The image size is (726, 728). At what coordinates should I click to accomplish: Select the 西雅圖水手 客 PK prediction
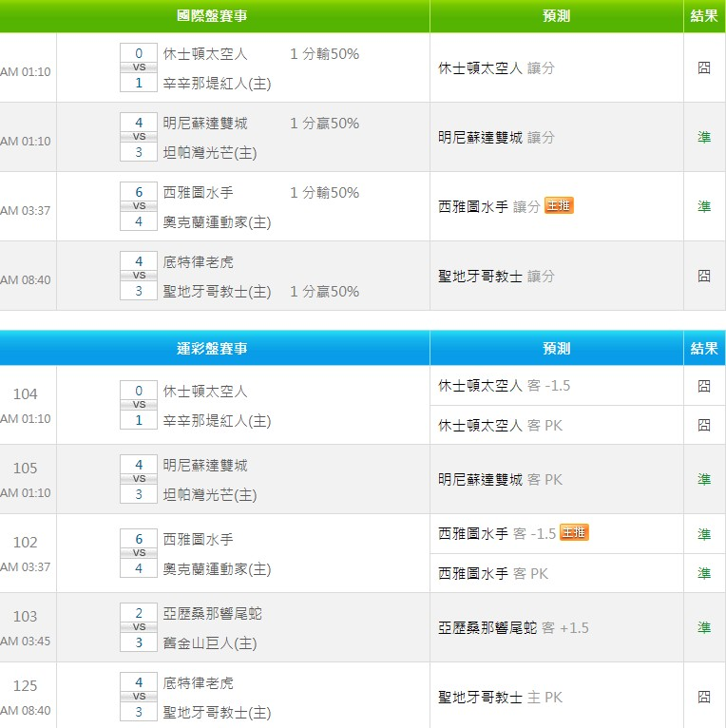pos(493,574)
